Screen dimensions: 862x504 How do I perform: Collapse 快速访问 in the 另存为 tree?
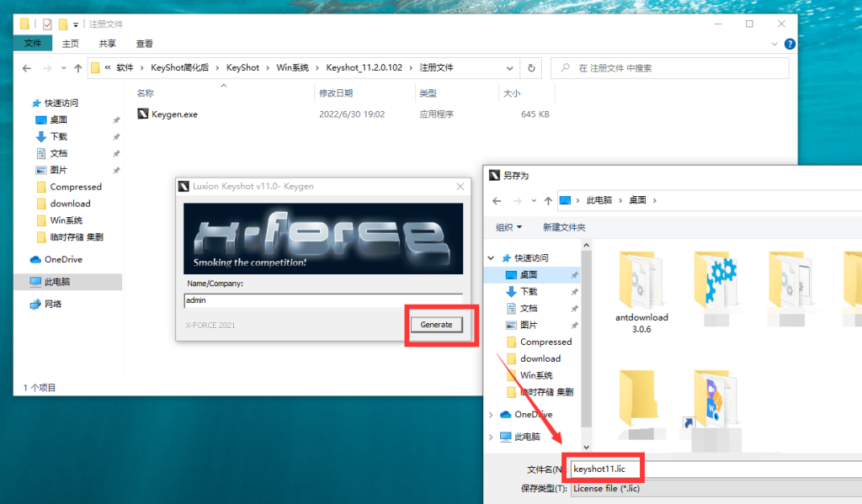click(x=491, y=257)
